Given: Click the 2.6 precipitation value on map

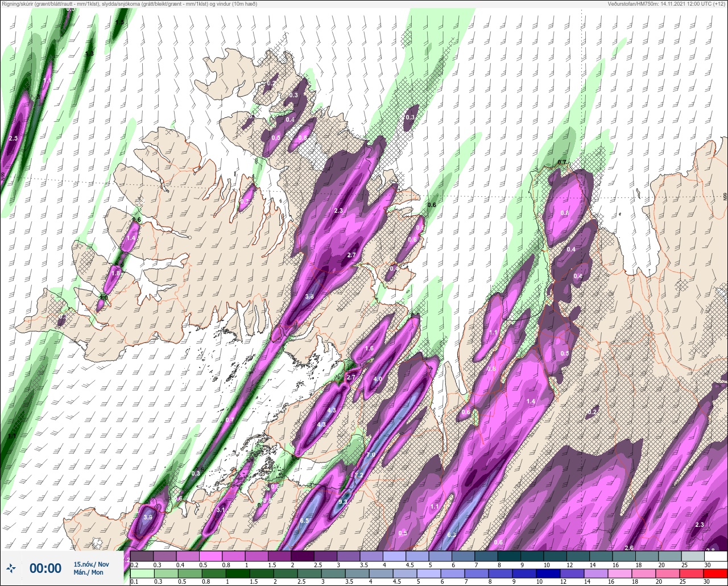Looking at the screenshot, I should coord(629,548).
